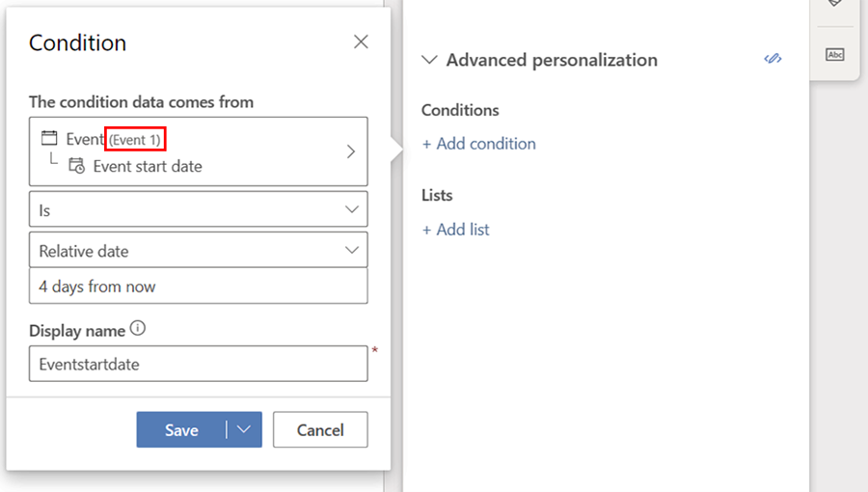Select the "Event start date" attribute text
The height and width of the screenshot is (492, 868).
(148, 166)
